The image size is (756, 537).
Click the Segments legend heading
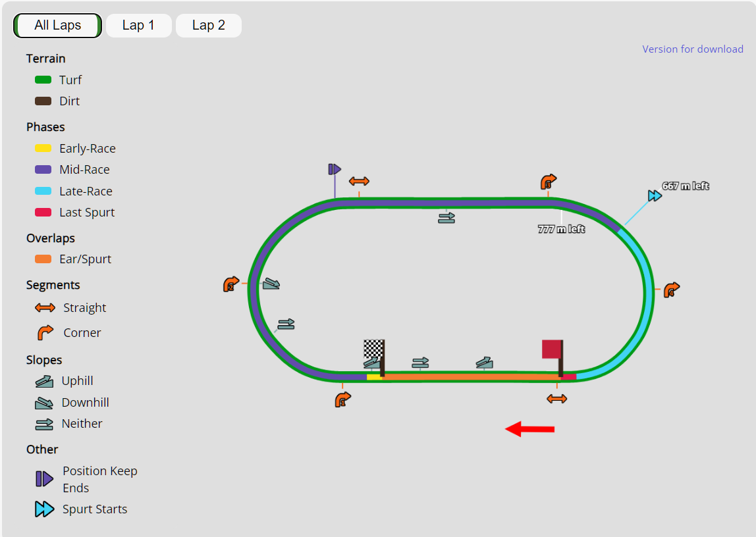pyautogui.click(x=53, y=285)
